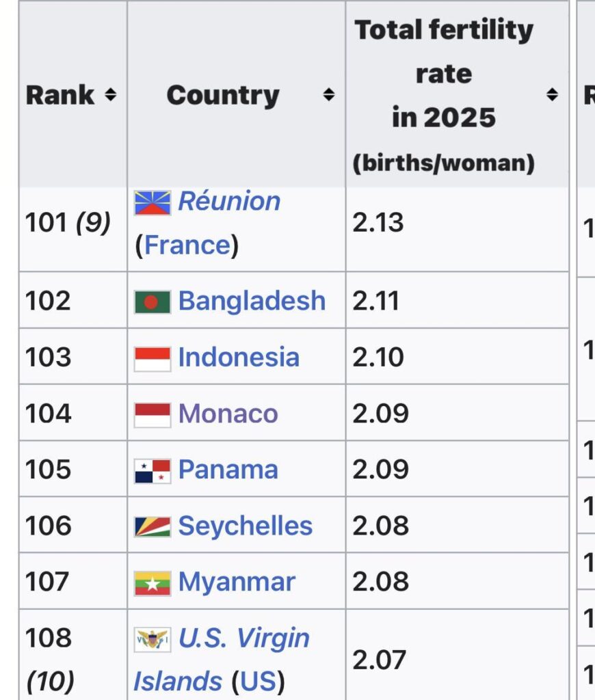Open the Seychelles country page

click(x=245, y=526)
